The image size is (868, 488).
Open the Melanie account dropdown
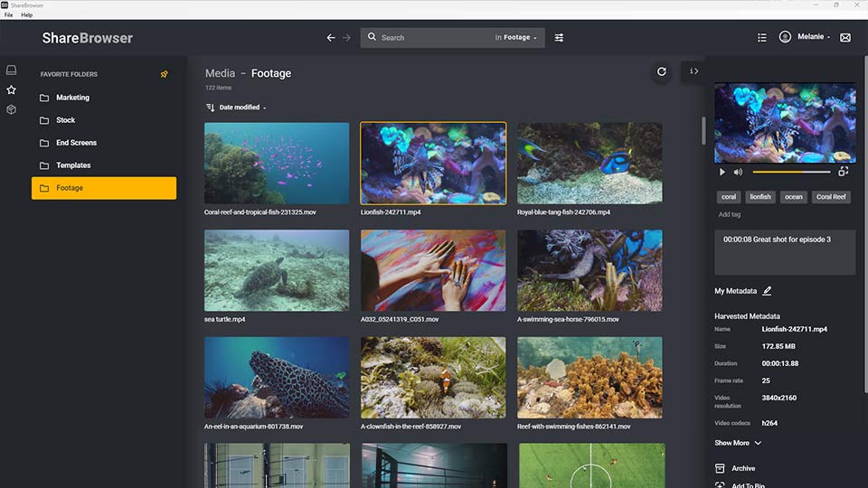tap(813, 36)
